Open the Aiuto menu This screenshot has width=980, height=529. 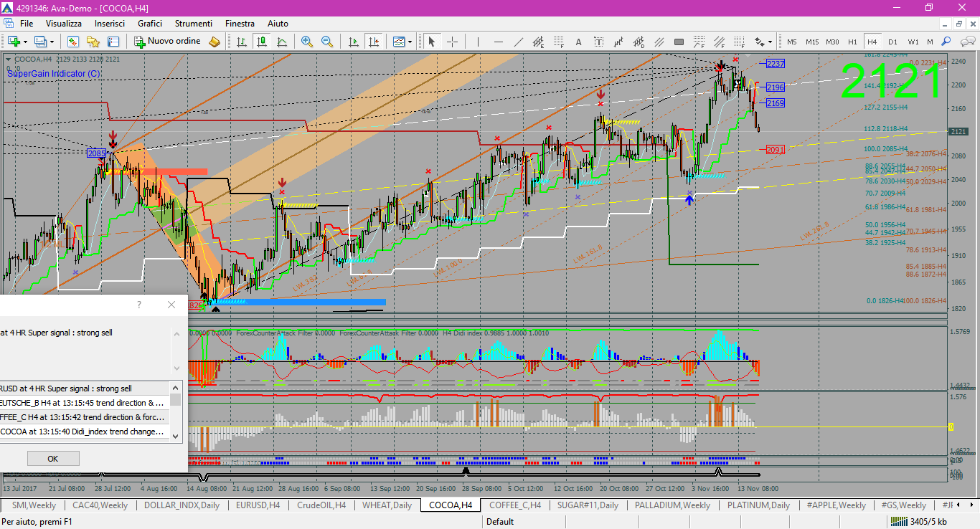(x=278, y=24)
